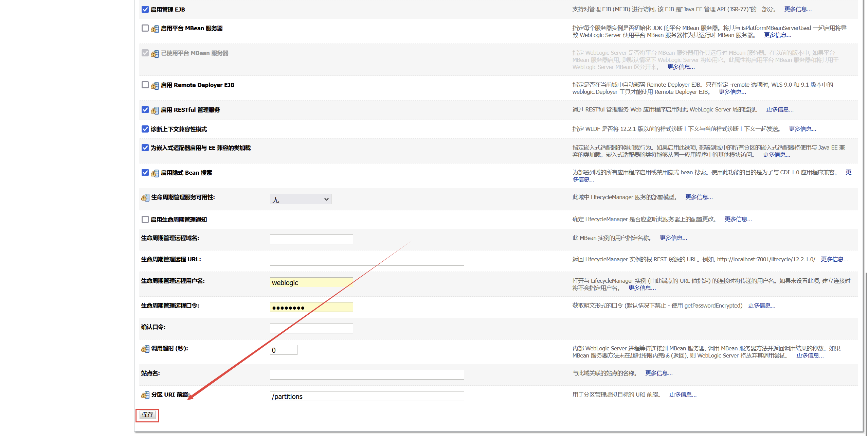This screenshot has height=436, width=868.
Task: Click 保存 button
Action: point(148,415)
